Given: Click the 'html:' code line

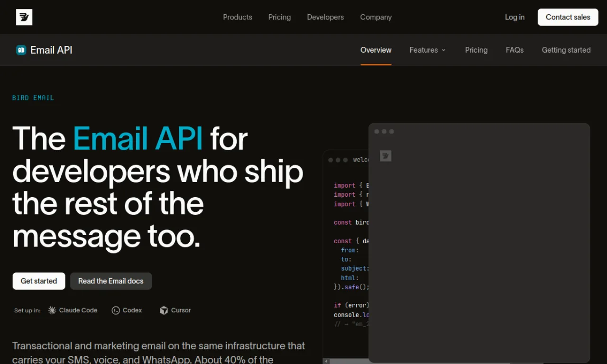Looking at the screenshot, I should (350, 278).
